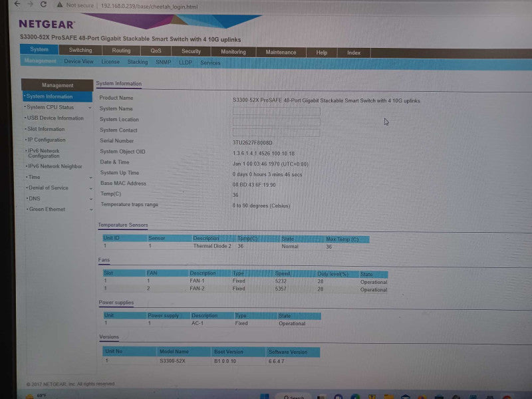Screen dimensions: 532x399
Task: Open the Help tab
Action: click(321, 53)
